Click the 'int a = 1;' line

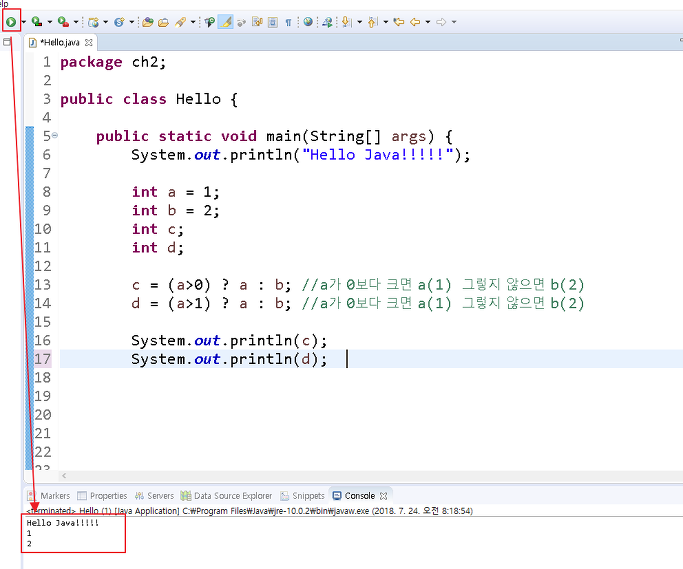[x=175, y=192]
